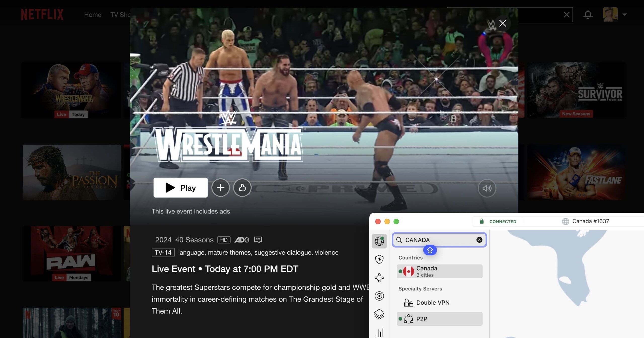
Task: Add WrestleMania to My List with plus button
Action: 221,188
